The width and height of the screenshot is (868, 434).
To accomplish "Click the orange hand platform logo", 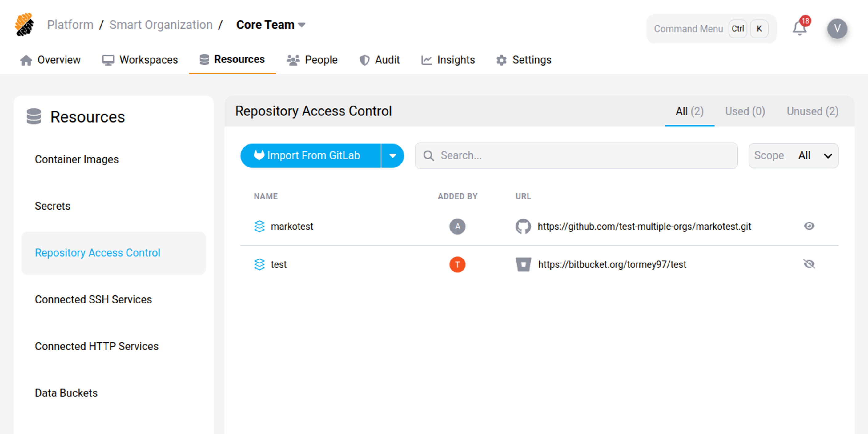I will [24, 24].
